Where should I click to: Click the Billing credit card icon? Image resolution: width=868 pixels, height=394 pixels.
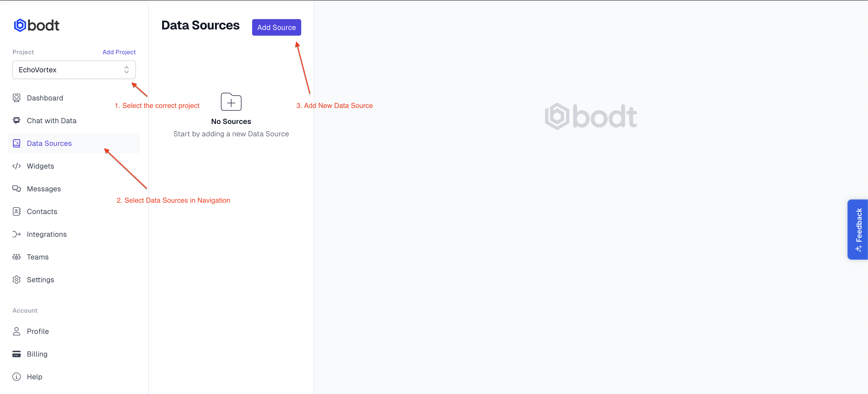[17, 354]
